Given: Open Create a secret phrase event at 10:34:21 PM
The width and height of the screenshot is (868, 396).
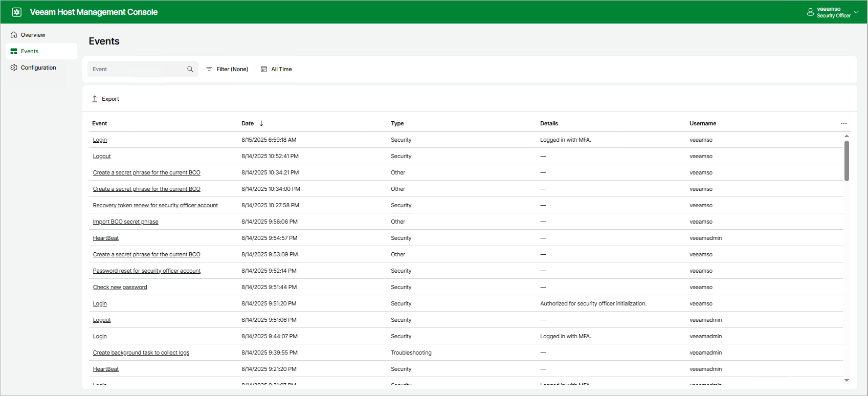Looking at the screenshot, I should point(147,172).
